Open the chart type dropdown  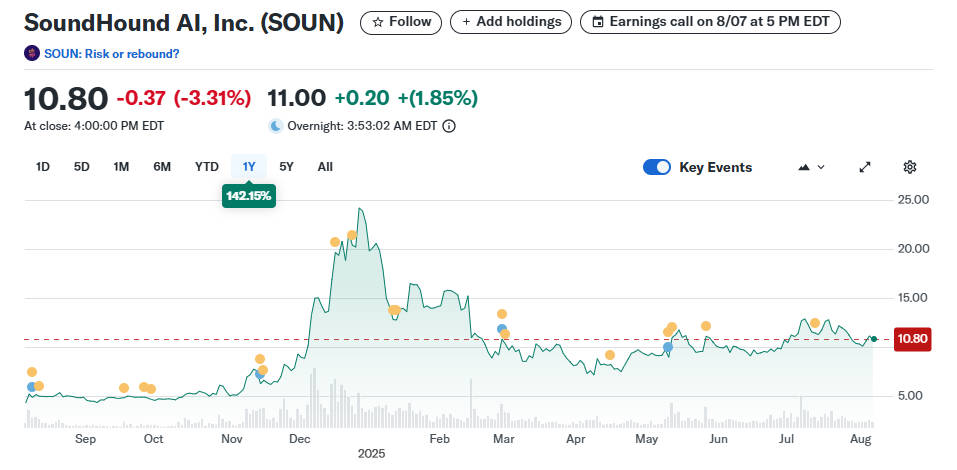pyautogui.click(x=811, y=167)
